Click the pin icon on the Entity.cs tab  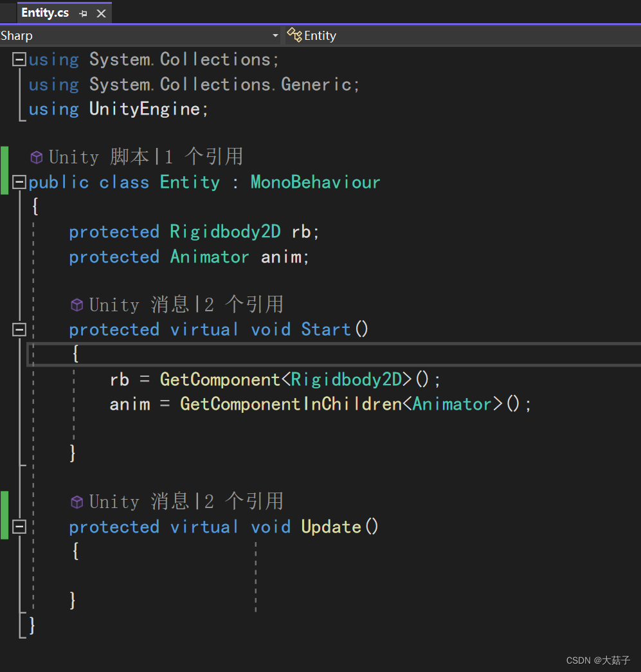tap(83, 12)
